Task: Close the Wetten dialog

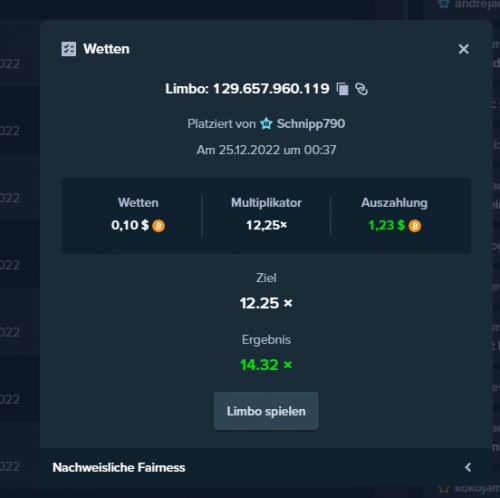Action: click(463, 49)
